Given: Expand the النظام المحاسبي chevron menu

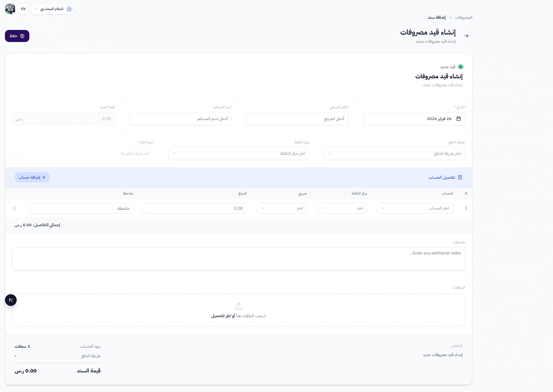Looking at the screenshot, I should coord(36,9).
